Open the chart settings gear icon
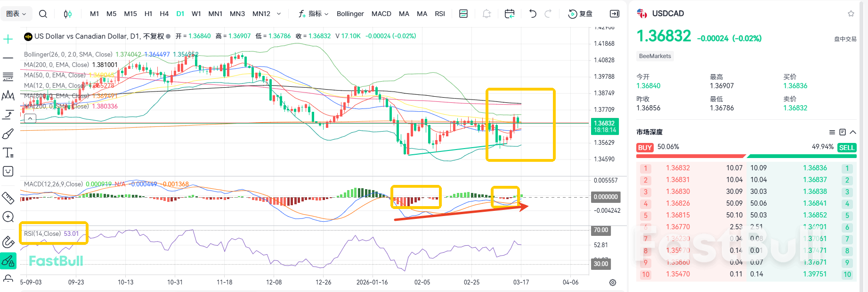868x292 pixels. point(612,282)
